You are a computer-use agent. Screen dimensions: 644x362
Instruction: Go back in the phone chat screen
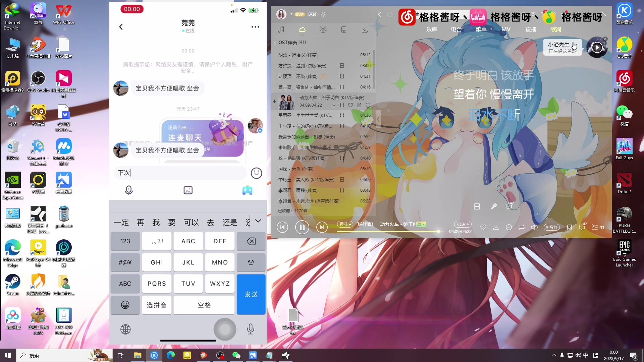click(121, 27)
